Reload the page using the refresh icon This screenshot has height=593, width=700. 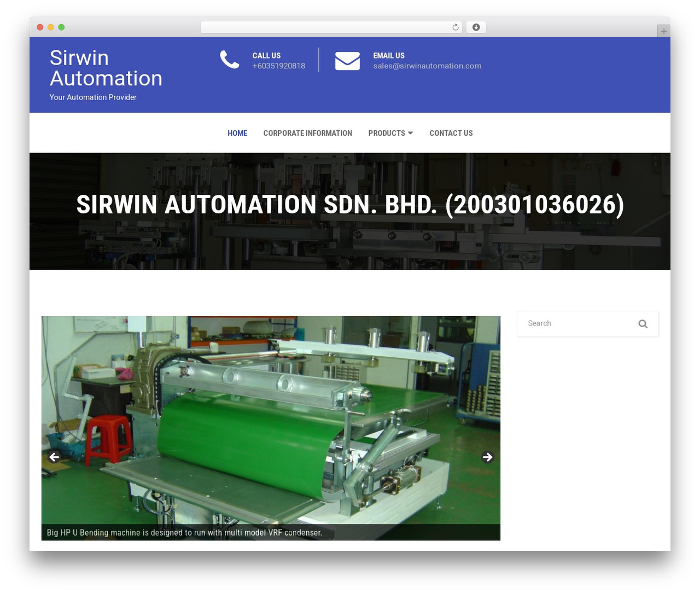coord(456,27)
